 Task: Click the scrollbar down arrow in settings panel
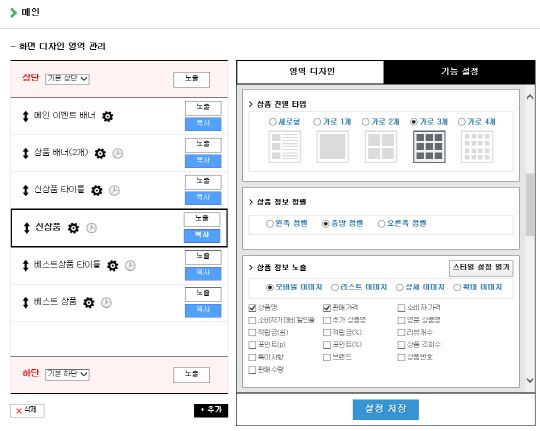click(x=530, y=380)
